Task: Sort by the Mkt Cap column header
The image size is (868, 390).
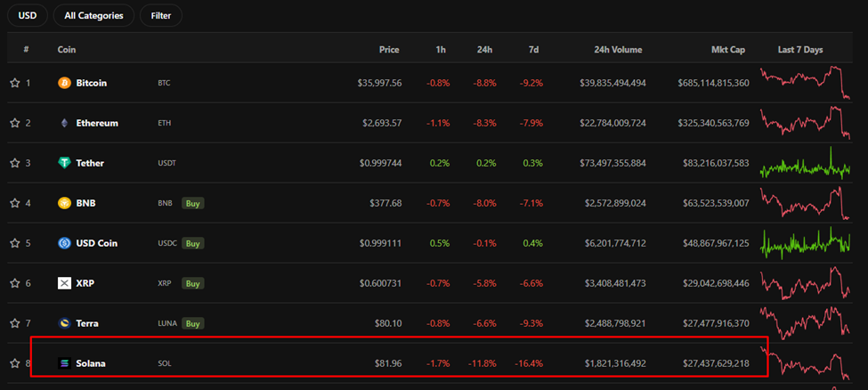Action: click(x=728, y=49)
